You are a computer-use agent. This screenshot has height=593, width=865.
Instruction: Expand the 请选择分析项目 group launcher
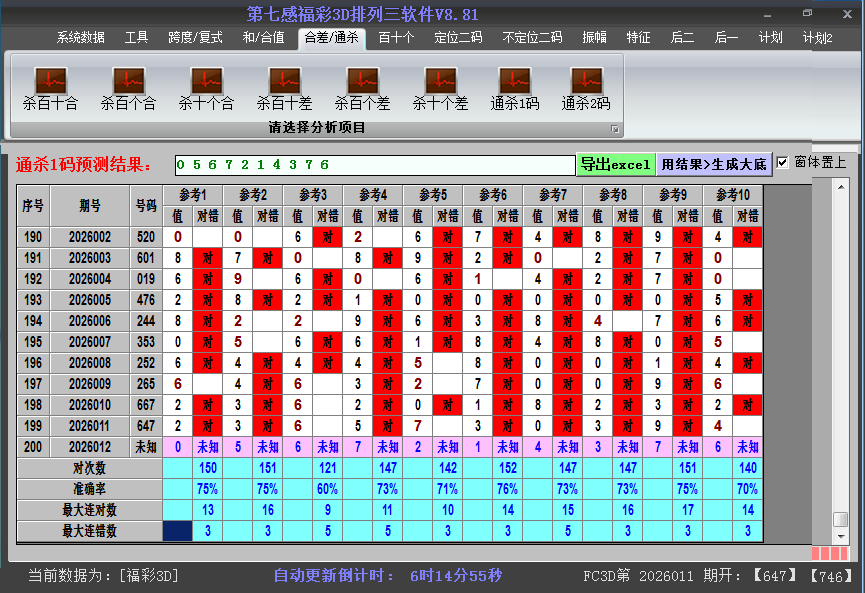pyautogui.click(x=615, y=129)
